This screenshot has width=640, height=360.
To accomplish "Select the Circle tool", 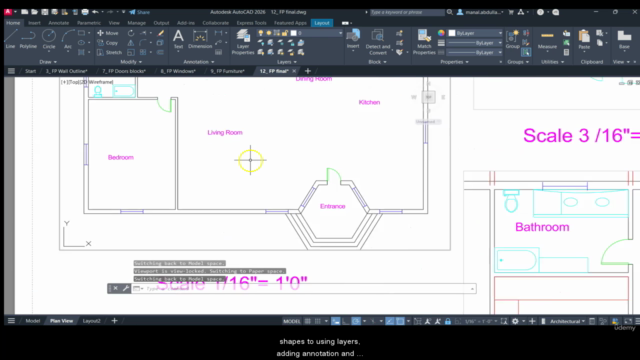I will point(49,39).
